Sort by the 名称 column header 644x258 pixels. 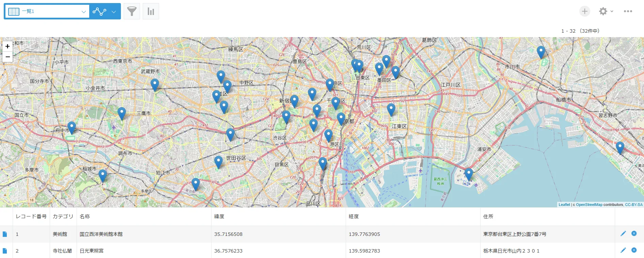pos(85,216)
